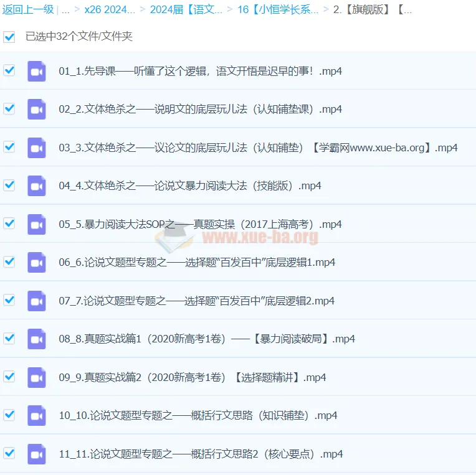Click video icon for 06_6 选择题底层逻辑1
The image size is (476, 475).
(37, 263)
